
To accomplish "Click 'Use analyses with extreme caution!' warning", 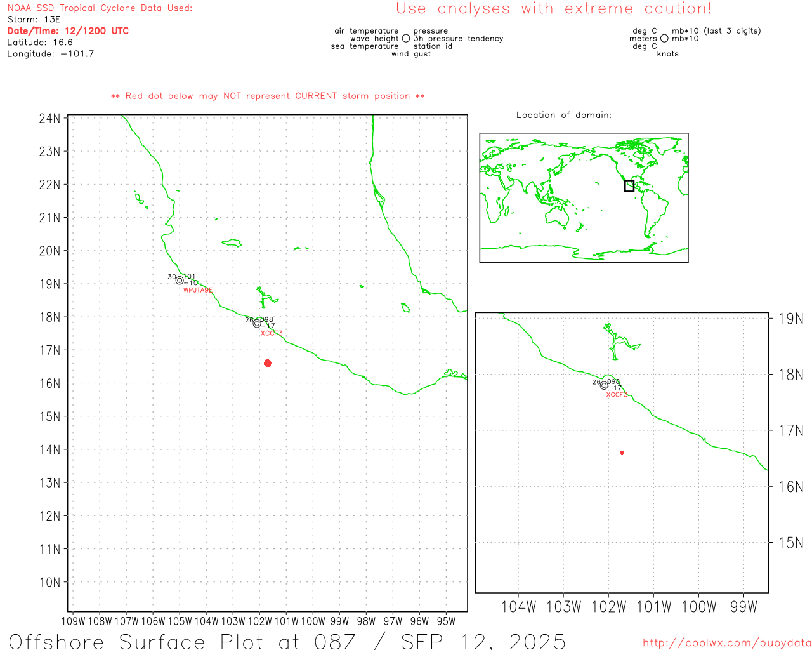I will [554, 9].
